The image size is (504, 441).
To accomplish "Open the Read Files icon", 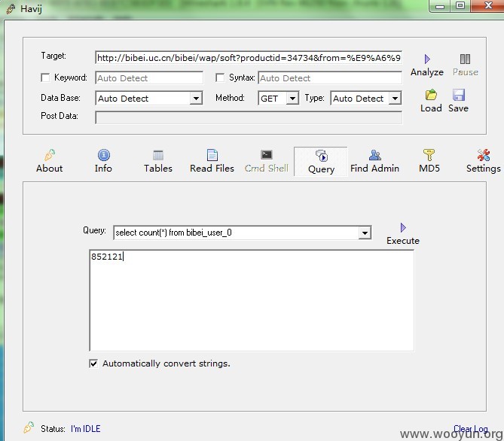I will click(x=212, y=155).
